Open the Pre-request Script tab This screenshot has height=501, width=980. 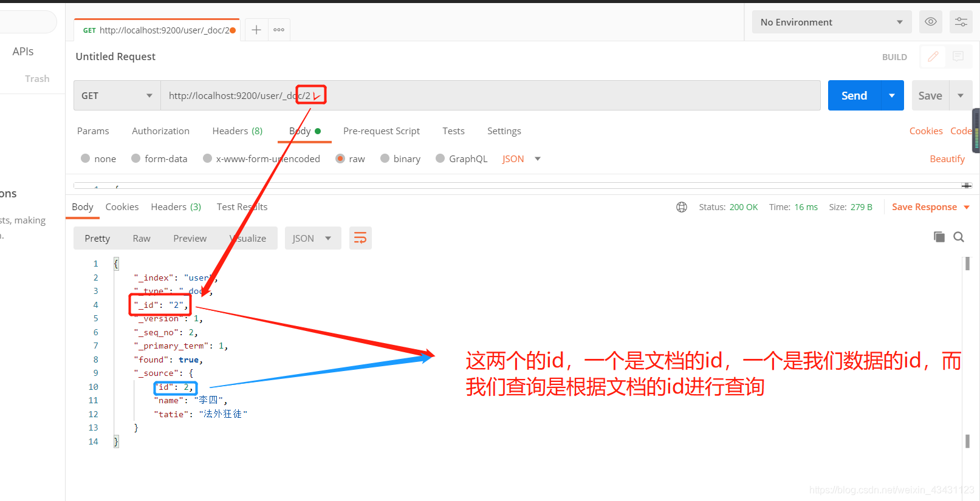382,131
